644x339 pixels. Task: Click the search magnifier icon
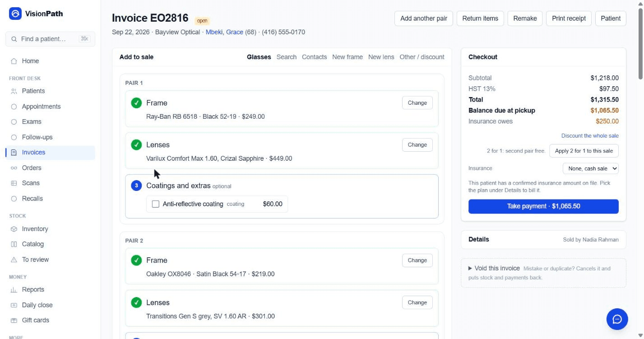click(x=14, y=39)
